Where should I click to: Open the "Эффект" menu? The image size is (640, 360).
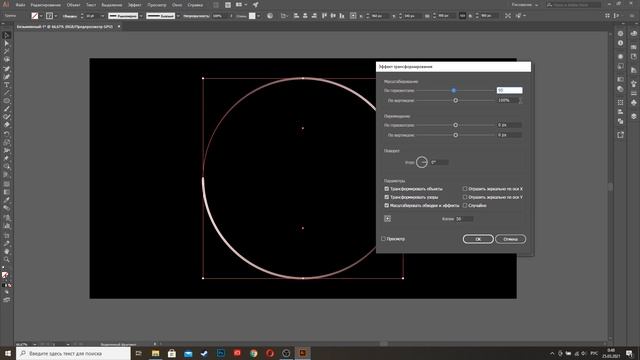[134, 5]
